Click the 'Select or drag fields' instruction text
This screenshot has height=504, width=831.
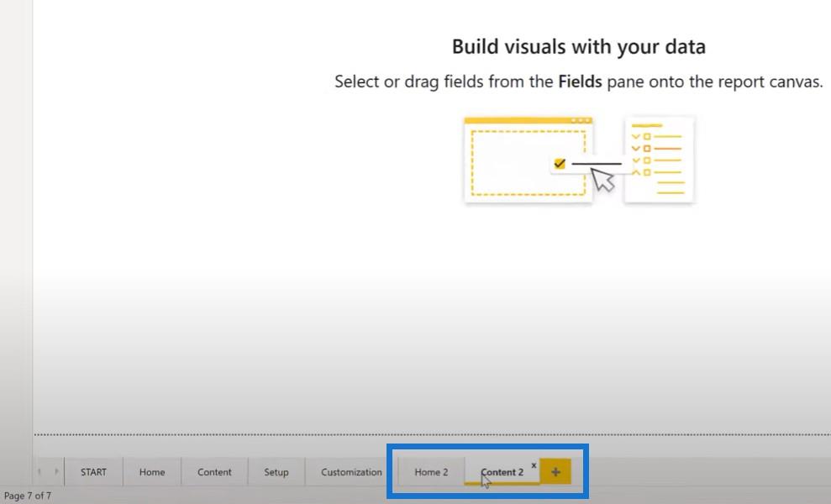[x=579, y=81]
